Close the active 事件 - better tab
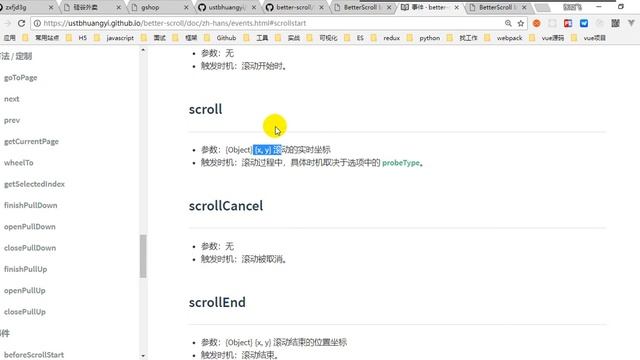Screen dimensions: 640x360 [457, 7]
